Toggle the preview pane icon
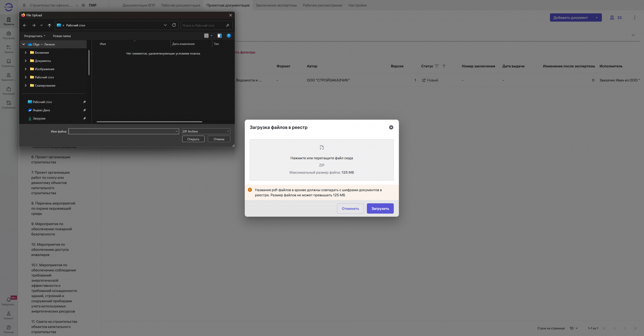This screenshot has width=644, height=336. point(219,36)
